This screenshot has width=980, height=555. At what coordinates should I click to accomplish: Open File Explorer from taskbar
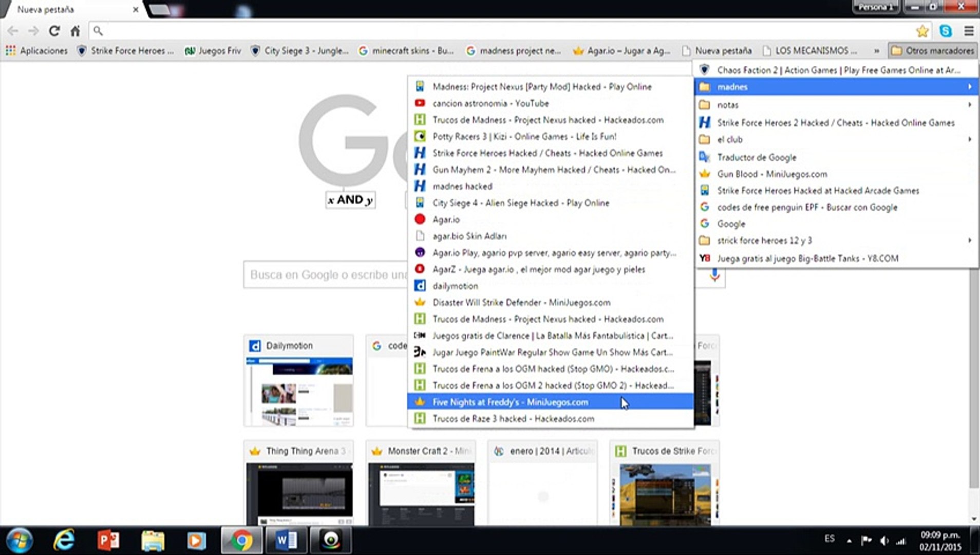pos(153,541)
